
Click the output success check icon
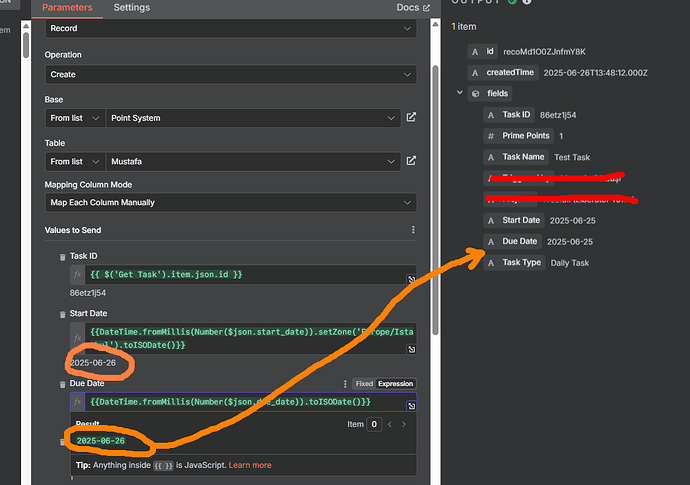coord(512,1)
